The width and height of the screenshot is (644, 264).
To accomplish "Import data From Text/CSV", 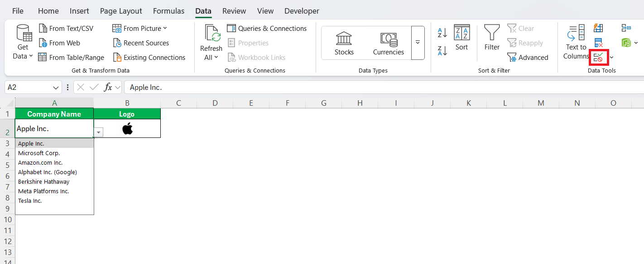I will pyautogui.click(x=66, y=29).
